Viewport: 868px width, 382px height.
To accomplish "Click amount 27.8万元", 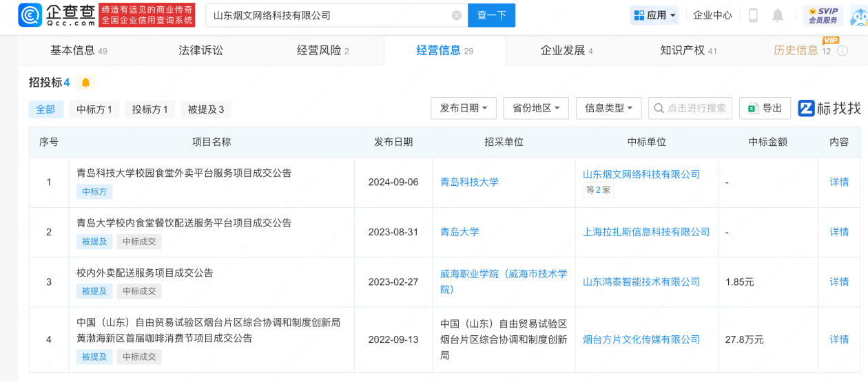I will (x=745, y=339).
